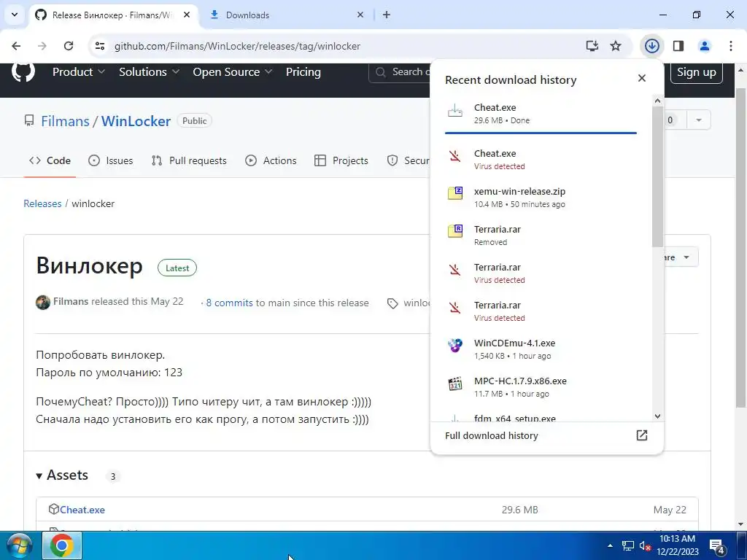Select the WinCDEmu-4.1.exe download entry
The height and width of the screenshot is (560, 747).
click(x=541, y=349)
